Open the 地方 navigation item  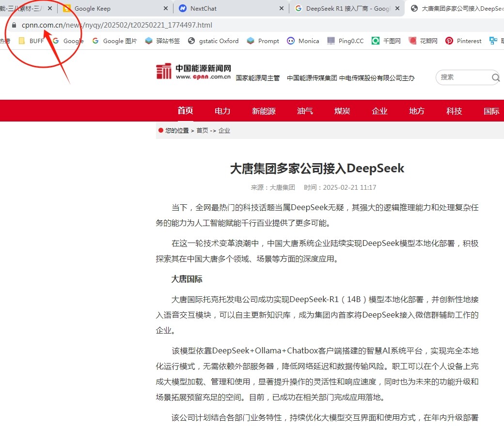[x=417, y=111]
